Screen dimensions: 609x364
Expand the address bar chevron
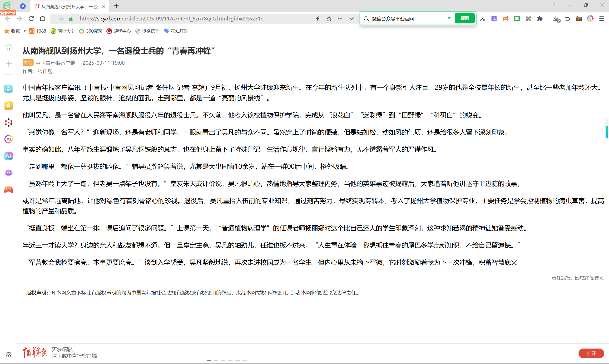point(352,19)
